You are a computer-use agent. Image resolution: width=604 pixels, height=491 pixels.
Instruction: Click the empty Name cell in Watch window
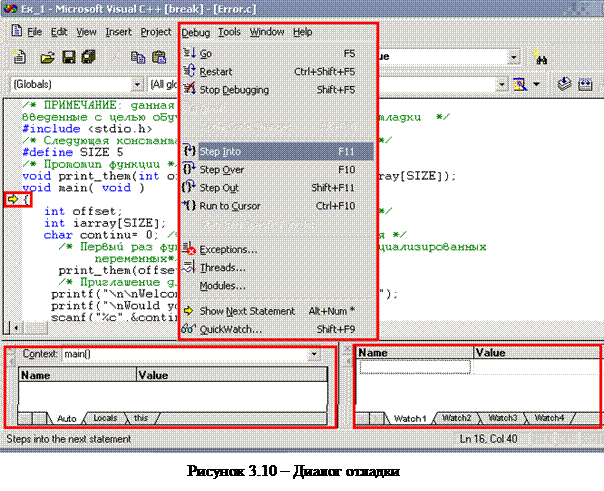click(x=415, y=367)
